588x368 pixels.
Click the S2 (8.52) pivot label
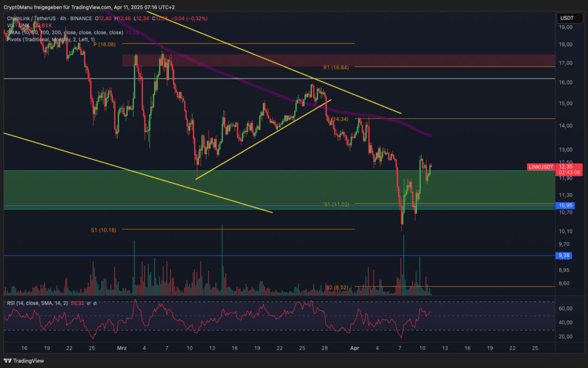point(337,287)
